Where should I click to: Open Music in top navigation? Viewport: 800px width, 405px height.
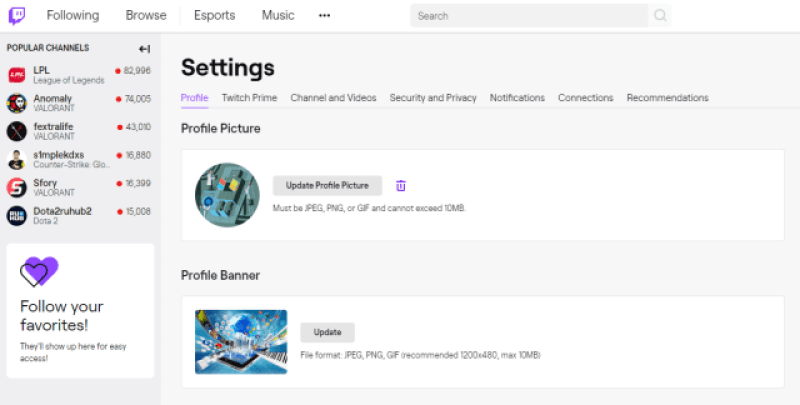pos(278,15)
